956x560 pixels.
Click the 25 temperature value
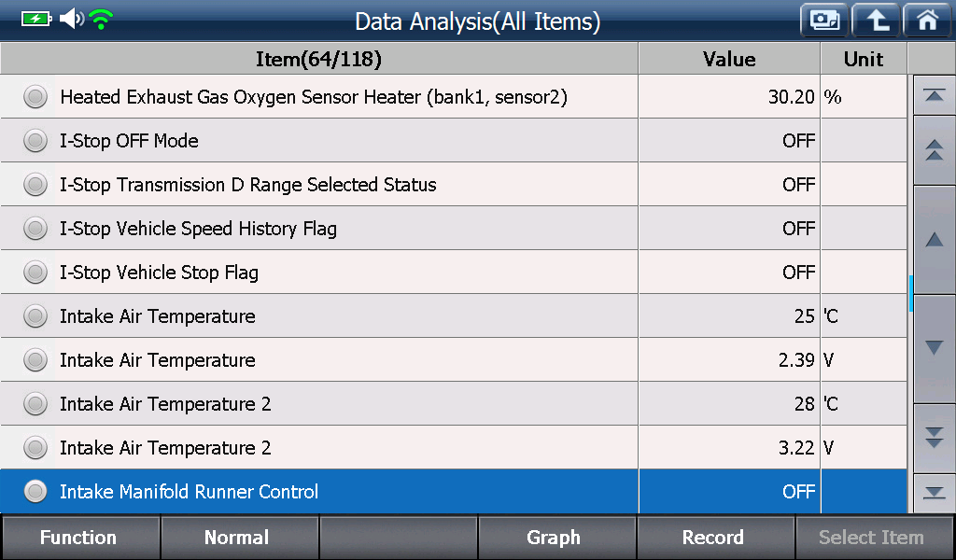(804, 316)
